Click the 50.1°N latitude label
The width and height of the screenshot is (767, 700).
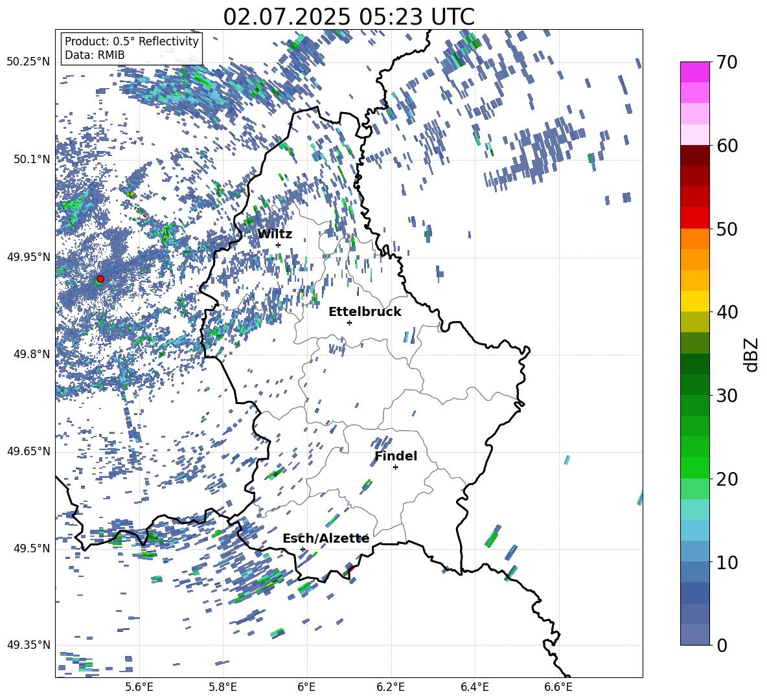pos(31,159)
